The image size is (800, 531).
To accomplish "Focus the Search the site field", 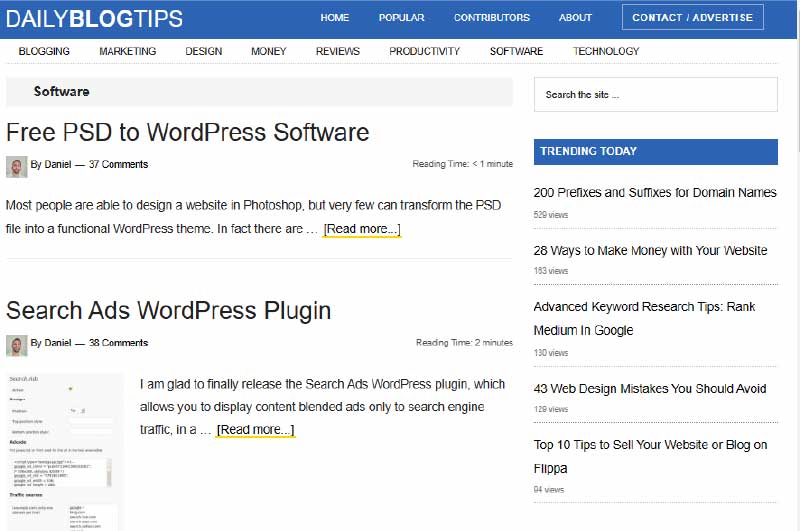I will pos(656,94).
